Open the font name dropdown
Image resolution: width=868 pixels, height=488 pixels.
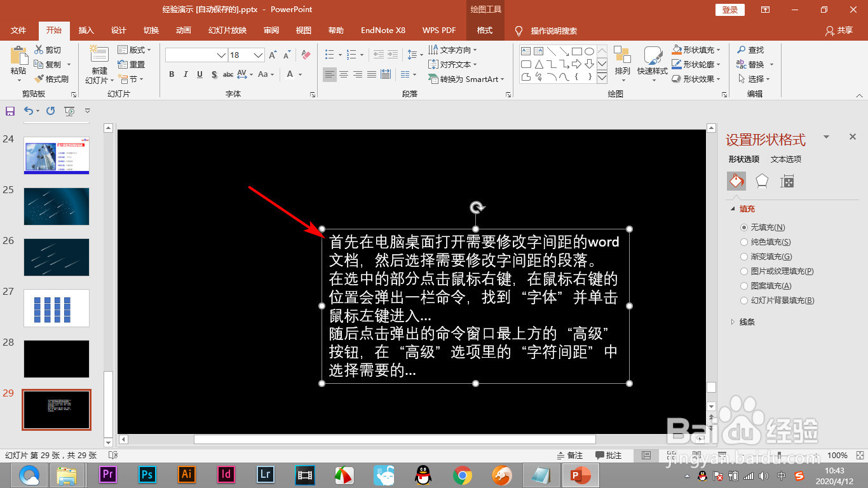pos(221,55)
